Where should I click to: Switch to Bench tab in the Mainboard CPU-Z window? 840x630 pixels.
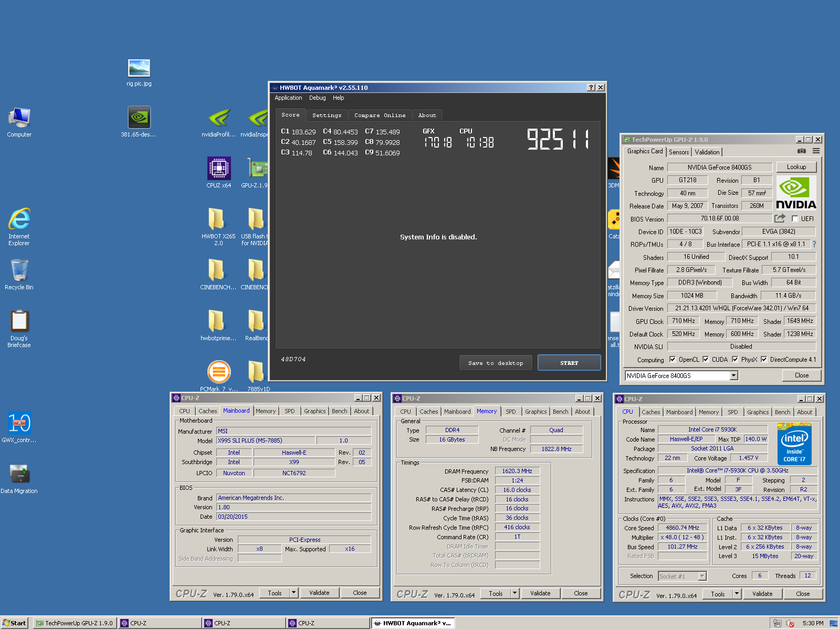(x=339, y=411)
